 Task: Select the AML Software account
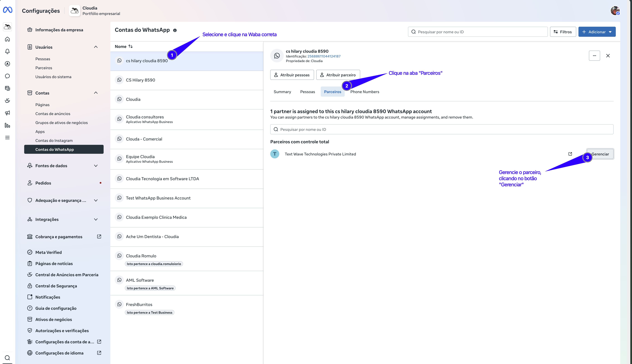tap(187, 283)
